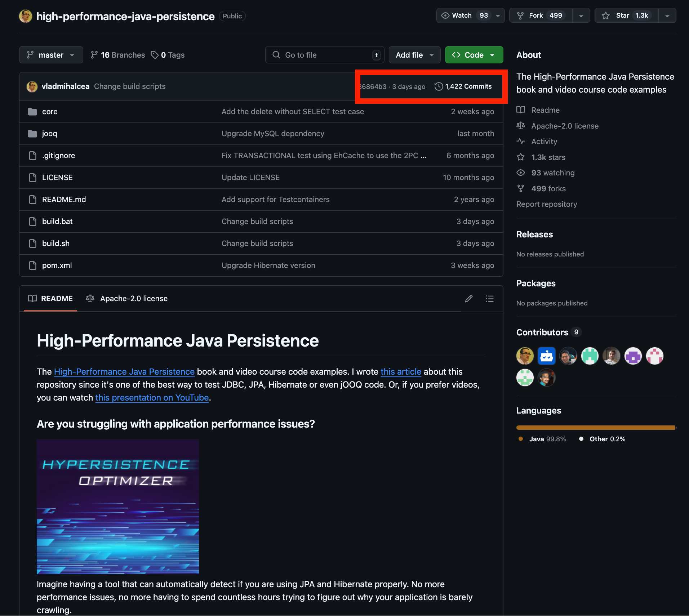
Task: Click Report repository
Action: [x=547, y=204]
